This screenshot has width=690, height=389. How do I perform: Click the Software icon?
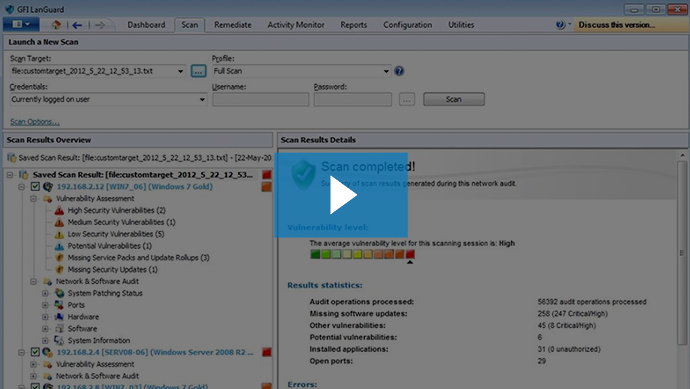tap(59, 329)
